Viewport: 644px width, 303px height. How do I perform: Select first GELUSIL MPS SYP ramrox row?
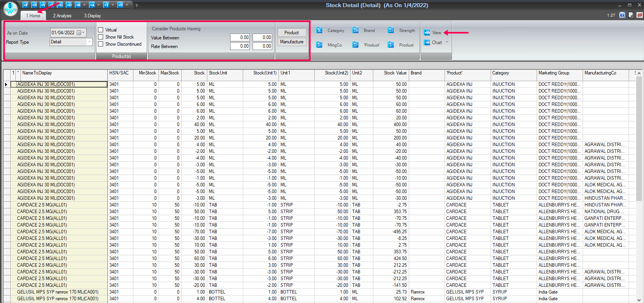click(x=59, y=292)
